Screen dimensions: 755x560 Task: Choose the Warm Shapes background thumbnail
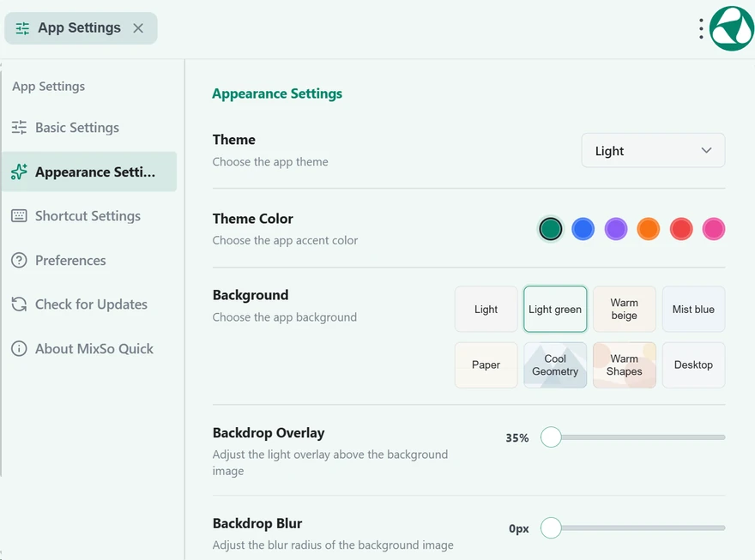click(x=625, y=365)
